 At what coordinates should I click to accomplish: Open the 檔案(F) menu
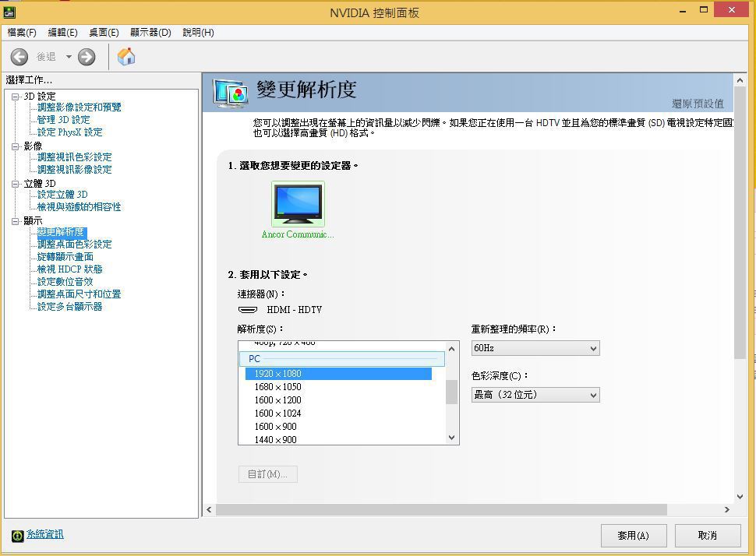22,32
